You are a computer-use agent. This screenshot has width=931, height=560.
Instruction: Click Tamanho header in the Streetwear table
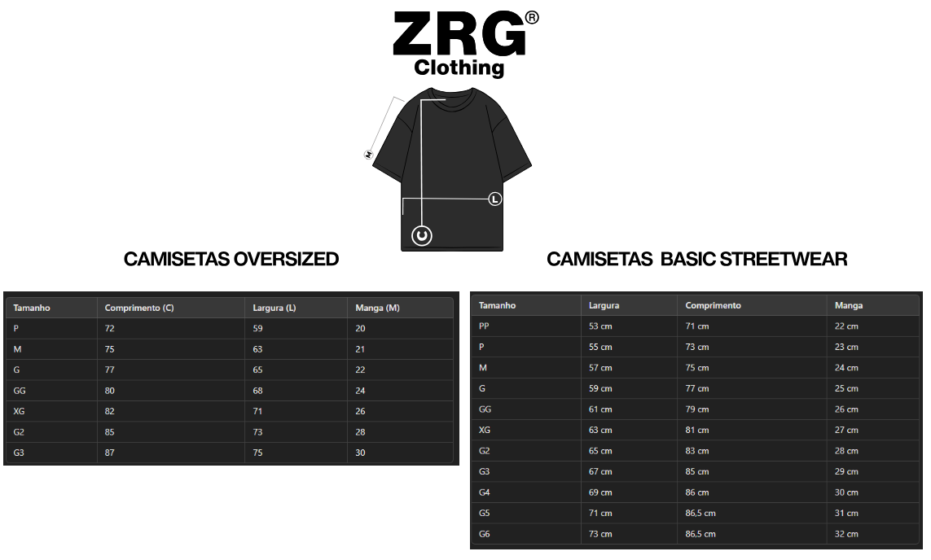(x=497, y=305)
